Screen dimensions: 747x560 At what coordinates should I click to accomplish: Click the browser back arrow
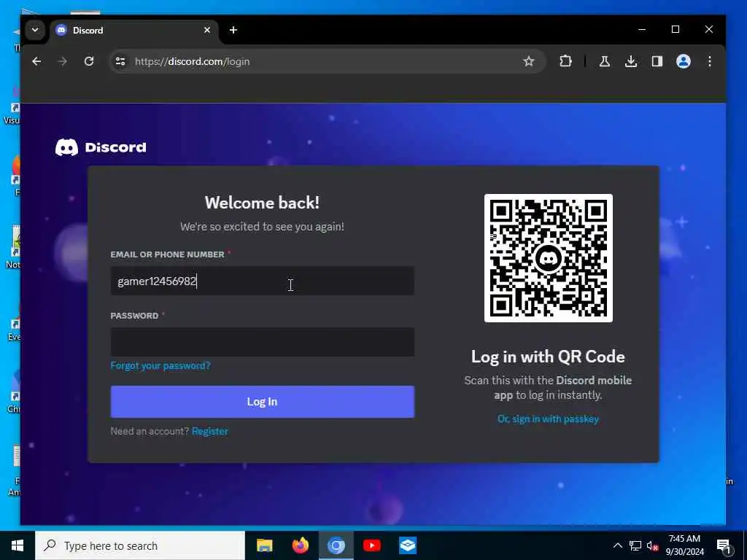point(36,61)
